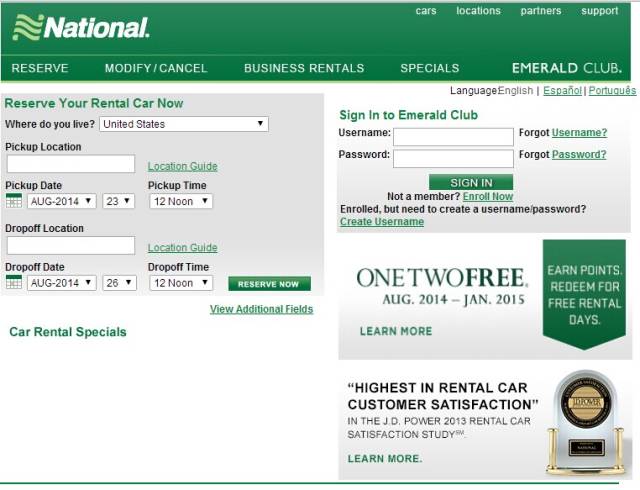Open the Create Username link
This screenshot has width=640, height=490.
tap(382, 222)
